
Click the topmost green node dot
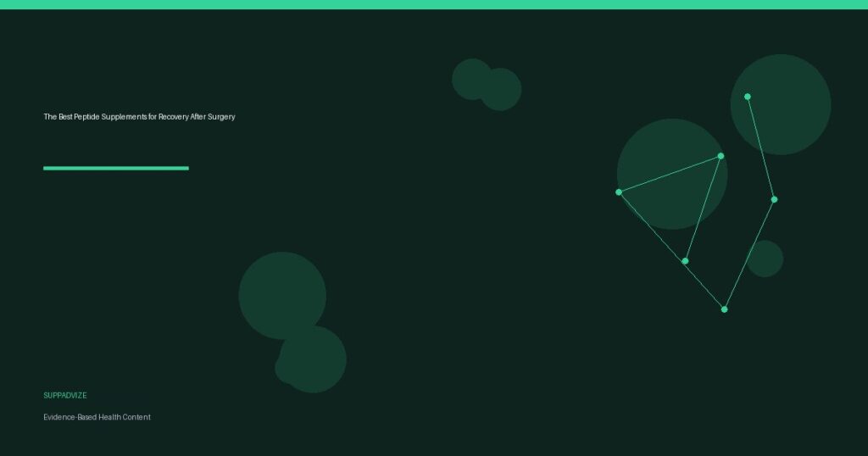pos(747,97)
